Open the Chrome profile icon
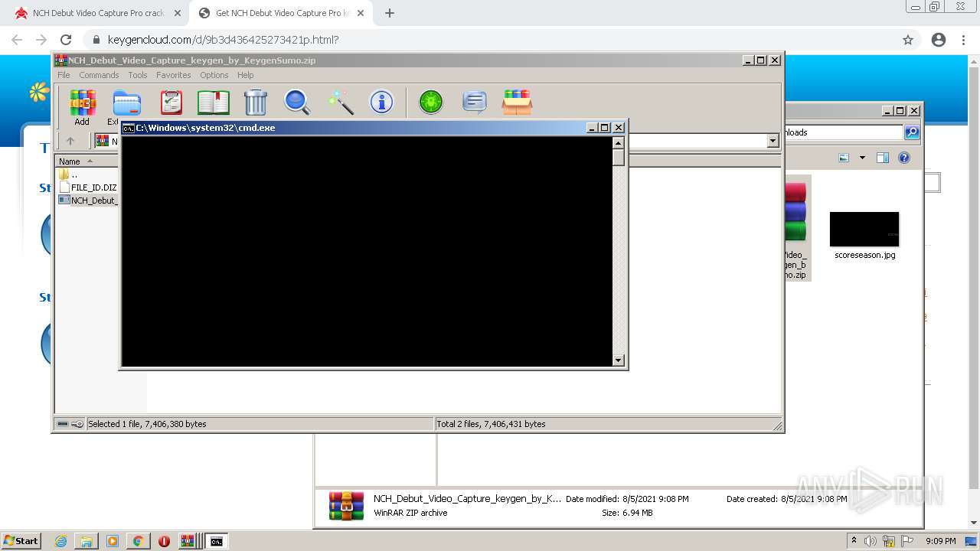 [939, 40]
